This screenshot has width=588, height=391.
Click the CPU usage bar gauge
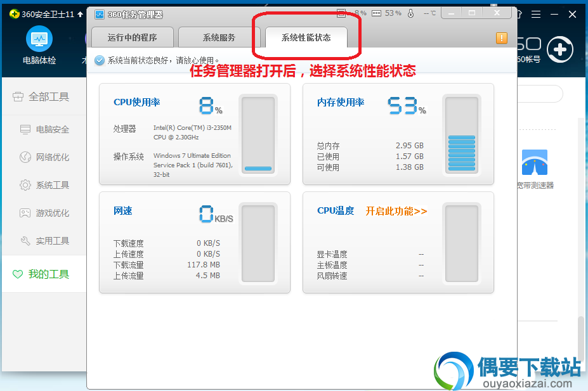tap(258, 134)
